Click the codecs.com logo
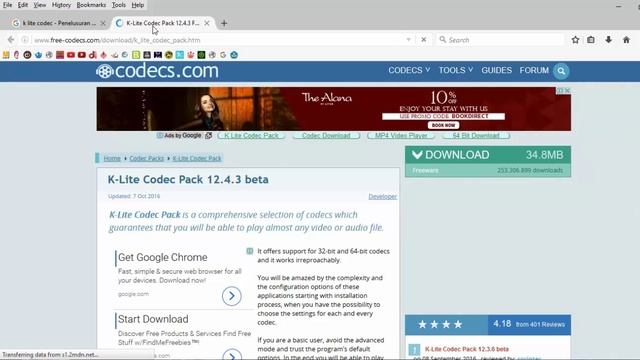640x360 pixels. point(158,71)
